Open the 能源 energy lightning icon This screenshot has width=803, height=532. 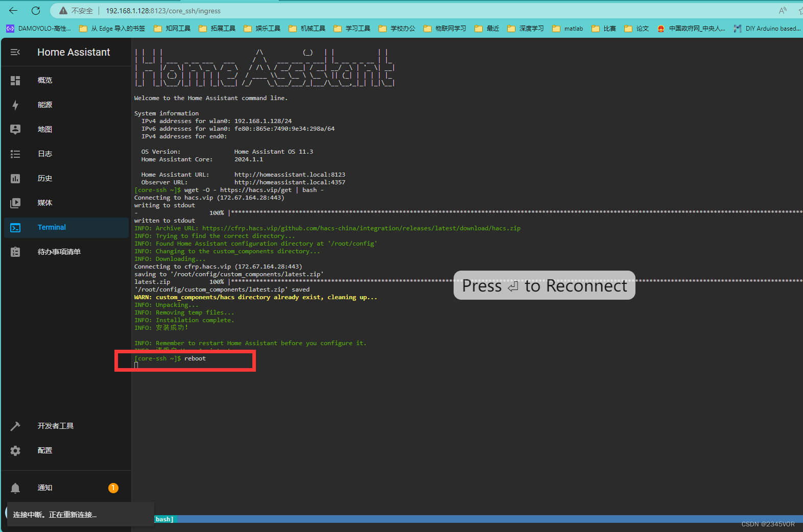[x=15, y=105]
